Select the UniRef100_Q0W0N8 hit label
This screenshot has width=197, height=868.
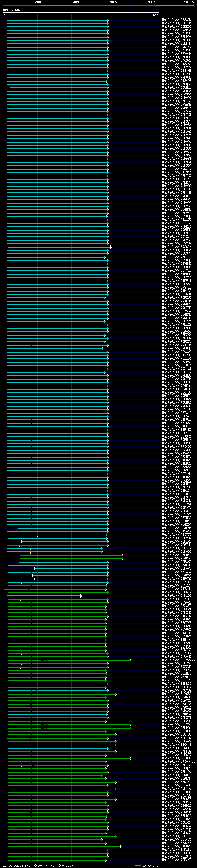tap(177, 656)
